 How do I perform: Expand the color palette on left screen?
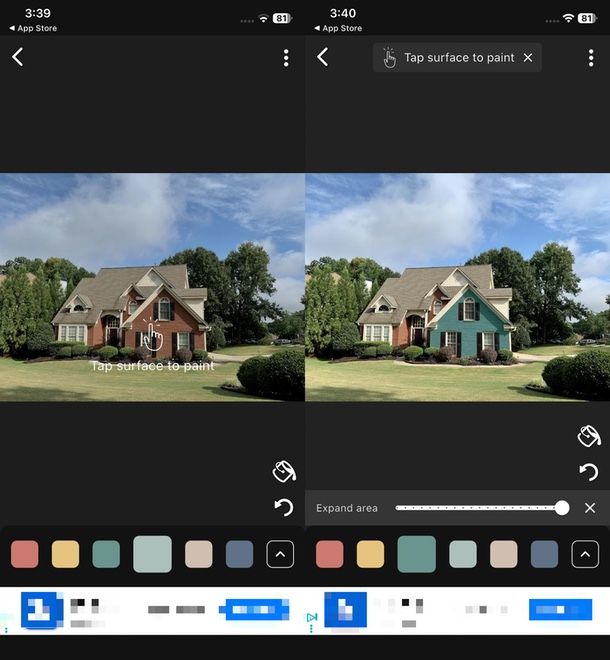pyautogui.click(x=280, y=554)
